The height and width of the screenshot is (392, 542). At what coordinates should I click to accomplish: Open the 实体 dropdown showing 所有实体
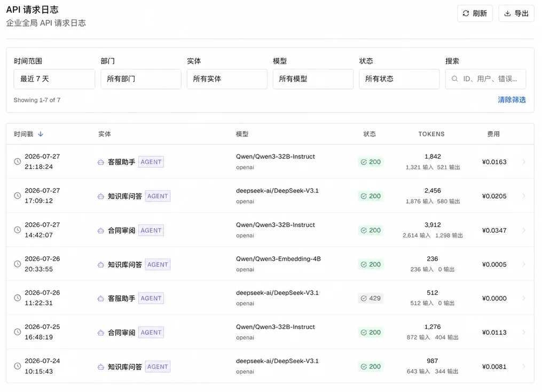[227, 79]
